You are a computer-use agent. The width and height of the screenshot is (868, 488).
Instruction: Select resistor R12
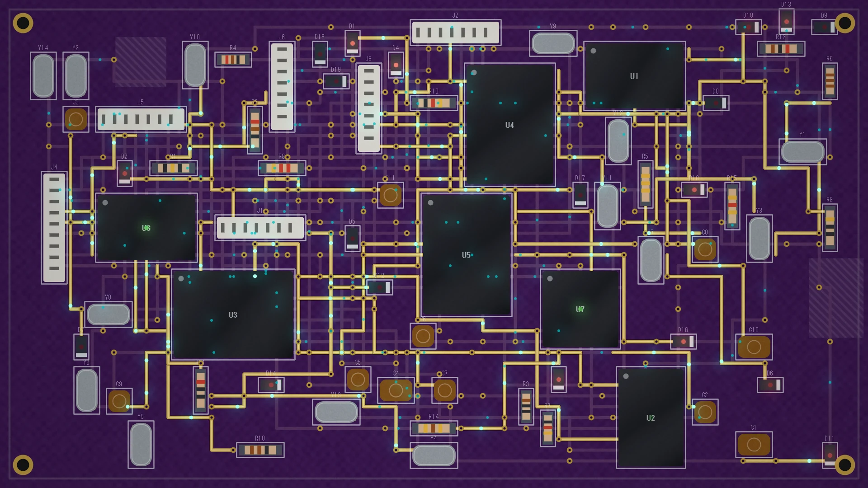pyautogui.click(x=781, y=49)
